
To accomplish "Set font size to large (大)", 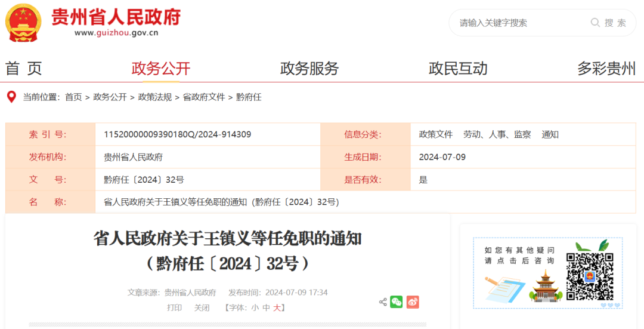I will [x=277, y=308].
